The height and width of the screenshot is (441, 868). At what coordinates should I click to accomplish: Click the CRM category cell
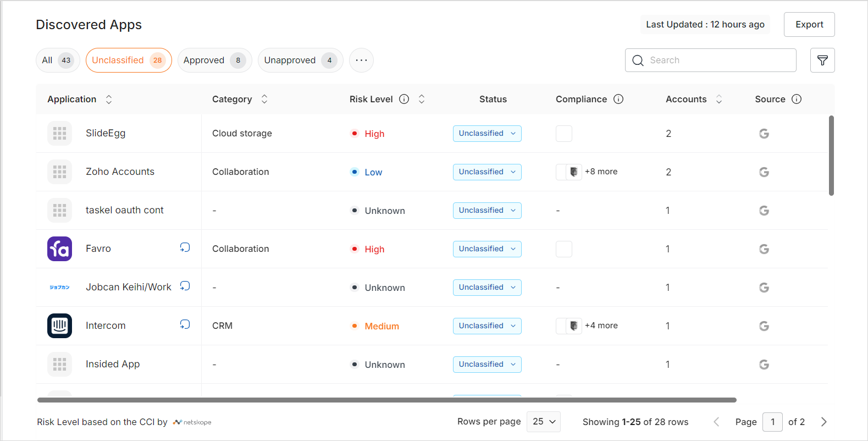point(222,326)
